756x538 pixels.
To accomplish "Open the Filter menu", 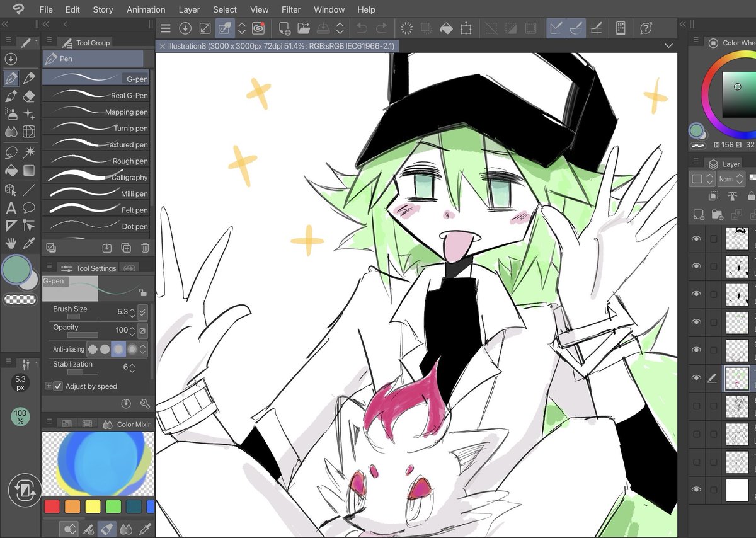I will [291, 9].
